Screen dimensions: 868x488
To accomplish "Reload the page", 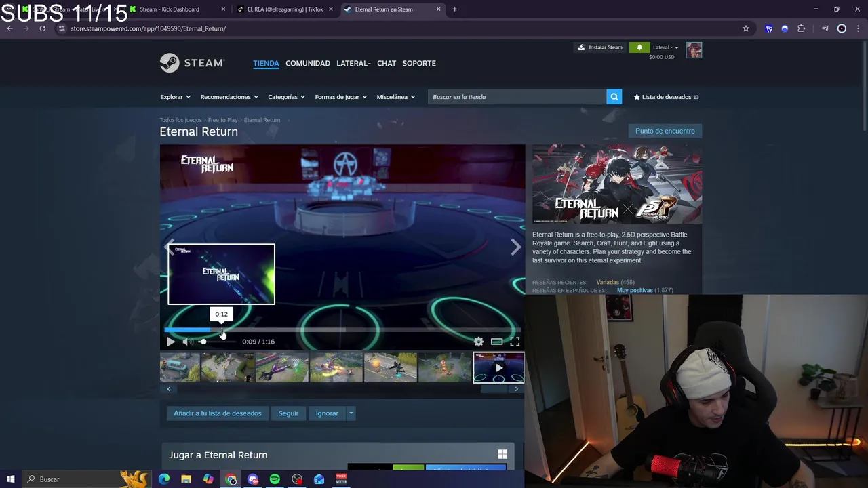I will tap(42, 28).
